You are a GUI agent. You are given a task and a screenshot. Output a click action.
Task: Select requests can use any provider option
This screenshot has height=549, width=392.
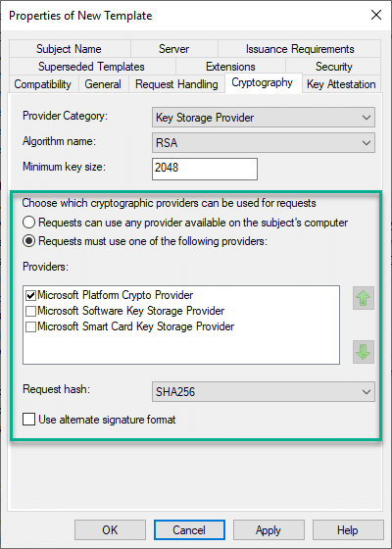click(x=28, y=223)
